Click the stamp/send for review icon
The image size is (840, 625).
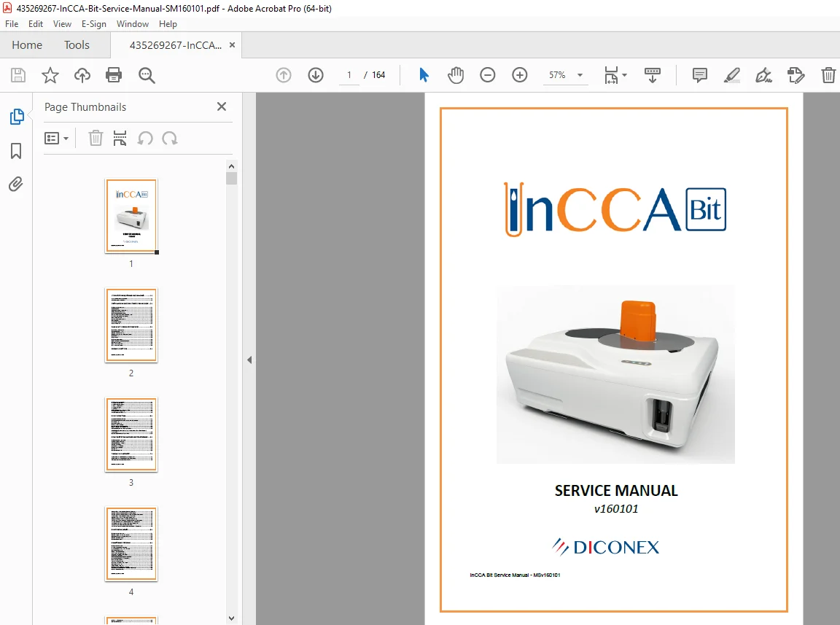coord(796,75)
